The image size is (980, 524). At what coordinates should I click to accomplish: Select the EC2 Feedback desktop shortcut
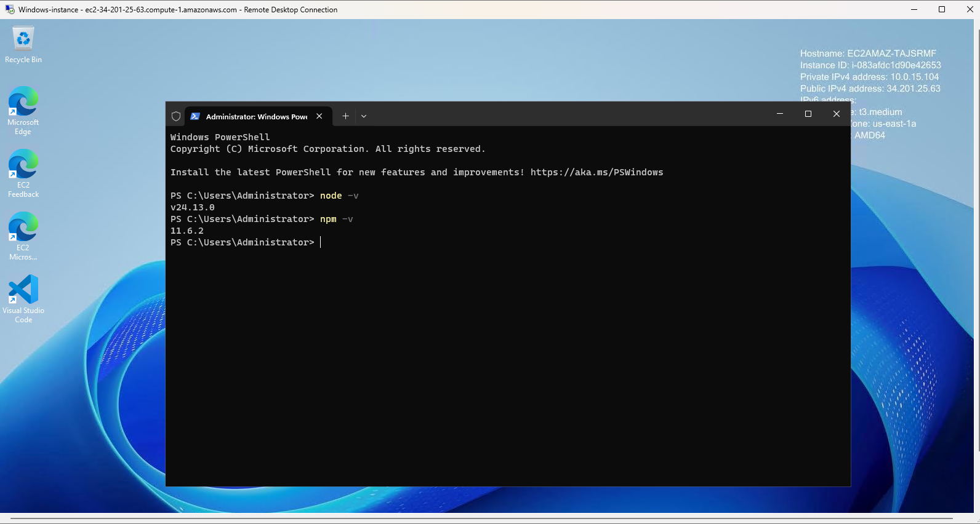pyautogui.click(x=23, y=173)
